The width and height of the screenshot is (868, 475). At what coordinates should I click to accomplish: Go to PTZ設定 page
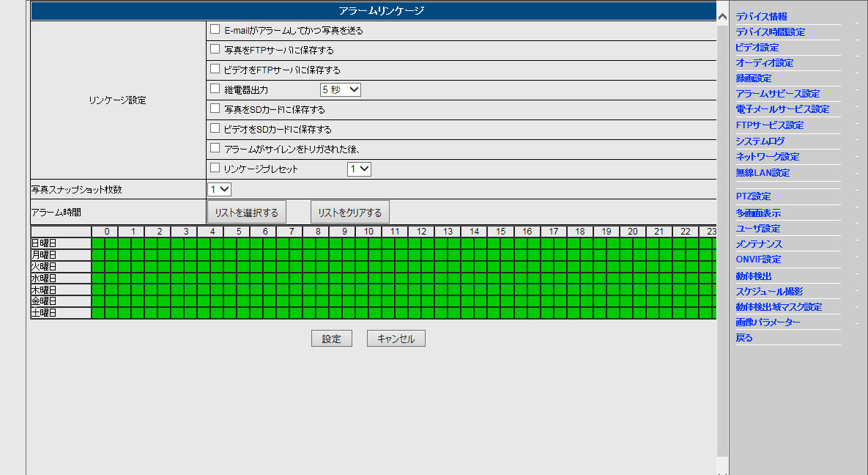pos(753,196)
